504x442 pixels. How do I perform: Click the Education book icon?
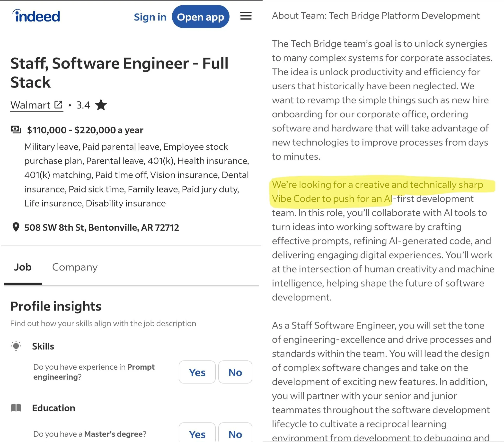(16, 408)
